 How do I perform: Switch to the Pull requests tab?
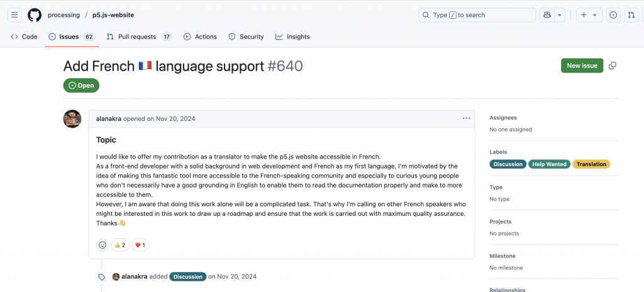(x=139, y=36)
